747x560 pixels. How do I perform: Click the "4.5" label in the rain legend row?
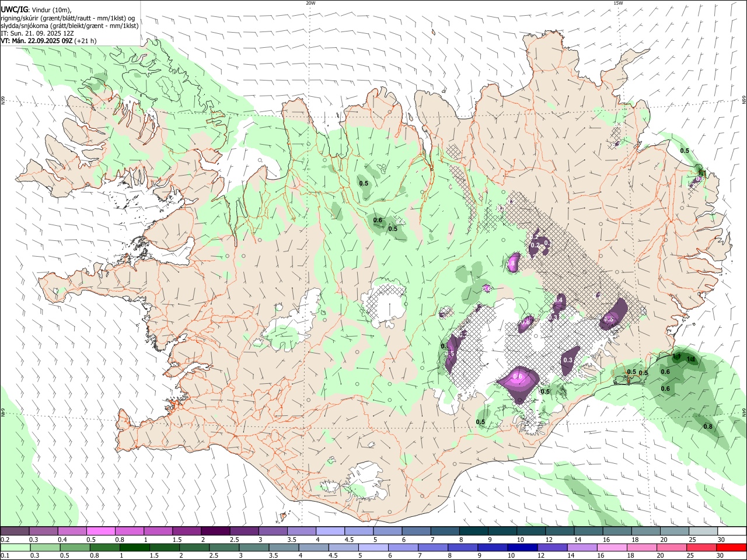pos(332,556)
